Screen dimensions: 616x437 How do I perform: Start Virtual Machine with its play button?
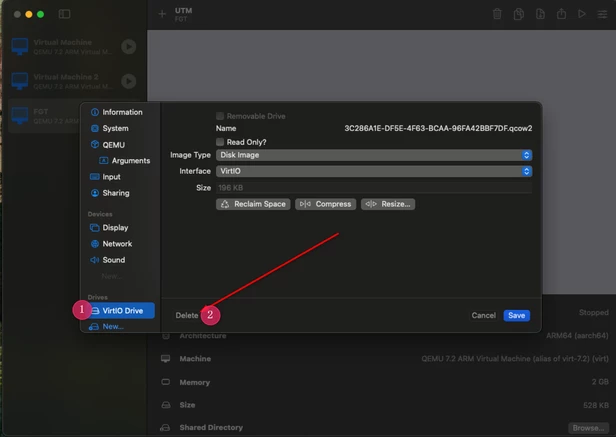point(128,47)
